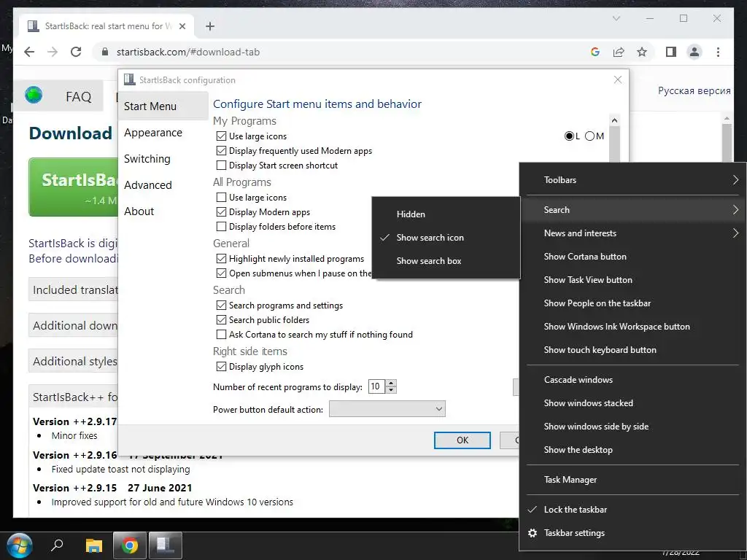
Task: Enable Ask Cortana to search option
Action: click(221, 335)
